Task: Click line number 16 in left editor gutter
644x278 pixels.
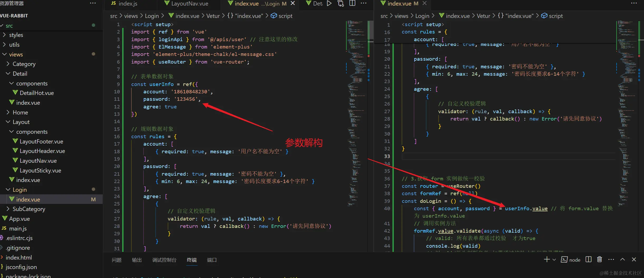Action: pyautogui.click(x=117, y=136)
